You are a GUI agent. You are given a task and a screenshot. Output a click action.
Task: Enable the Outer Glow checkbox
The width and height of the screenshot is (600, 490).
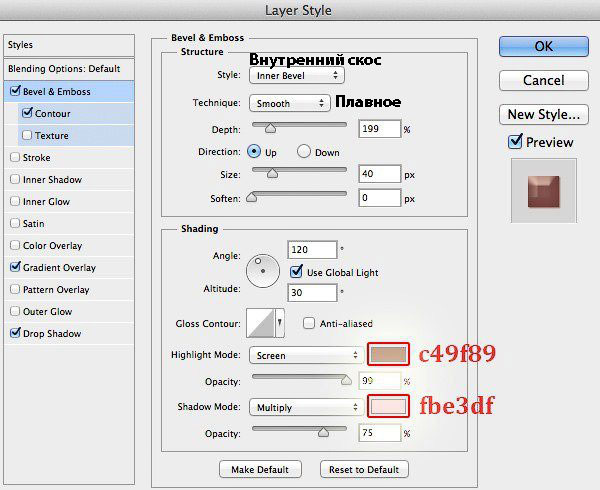(15, 311)
